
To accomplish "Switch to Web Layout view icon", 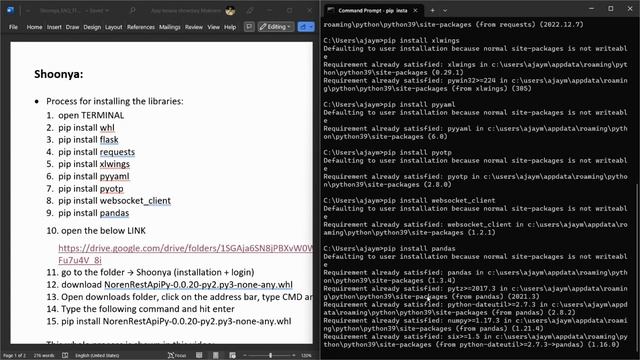I will [232, 356].
